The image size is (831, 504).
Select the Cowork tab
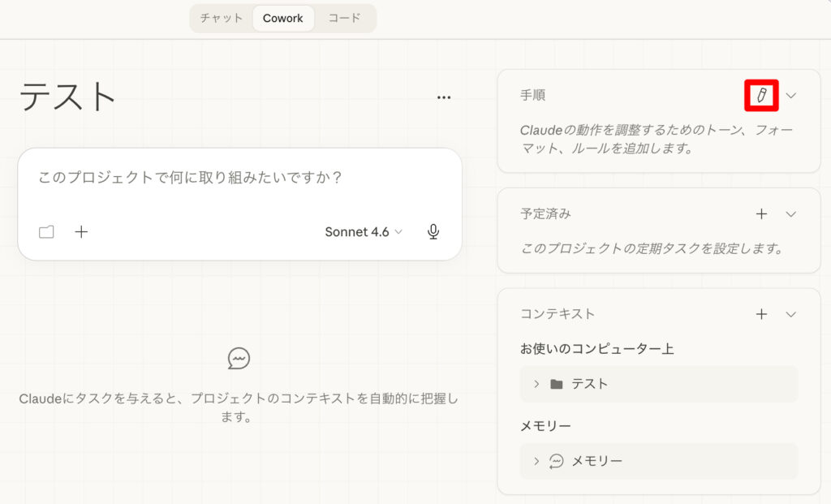(283, 18)
